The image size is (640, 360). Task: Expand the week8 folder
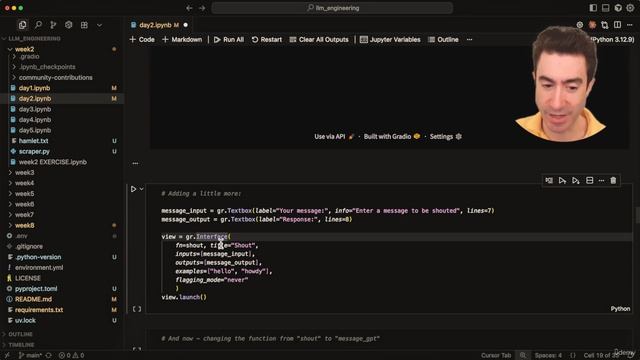tap(24, 225)
